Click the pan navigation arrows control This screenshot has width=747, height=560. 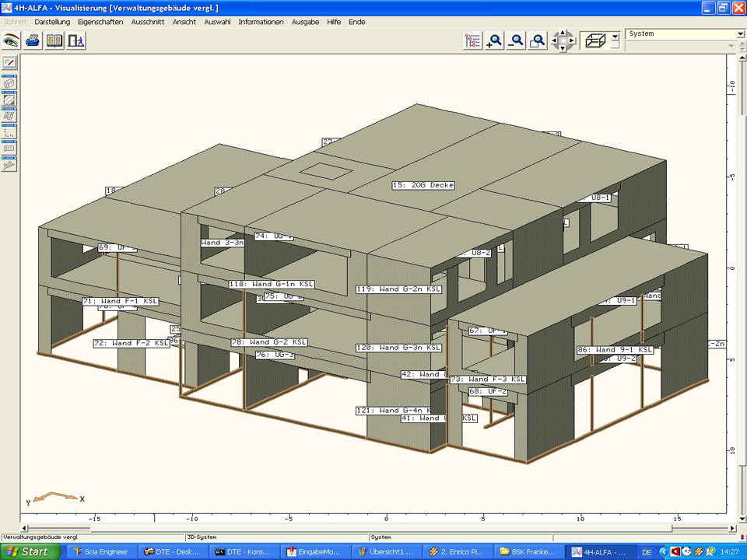point(563,41)
